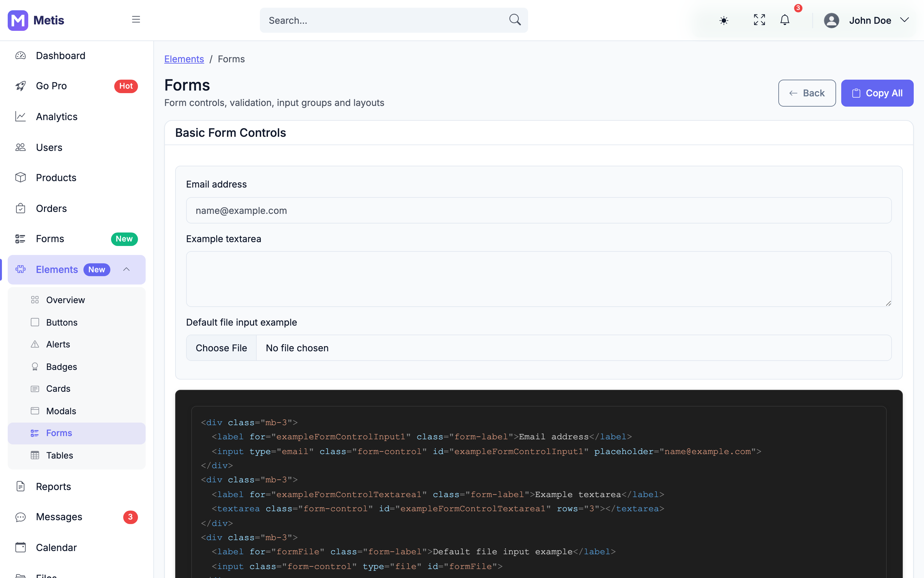Click the Tables grid icon
The image size is (924, 578).
click(35, 455)
